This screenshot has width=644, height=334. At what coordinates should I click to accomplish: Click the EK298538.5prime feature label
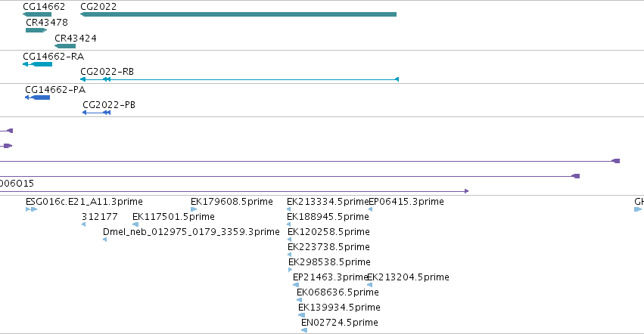[329, 261]
